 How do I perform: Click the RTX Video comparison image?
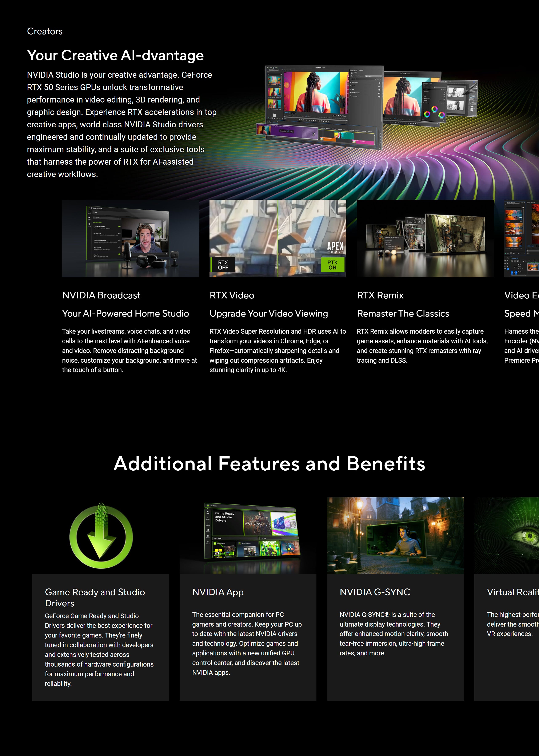click(x=278, y=232)
